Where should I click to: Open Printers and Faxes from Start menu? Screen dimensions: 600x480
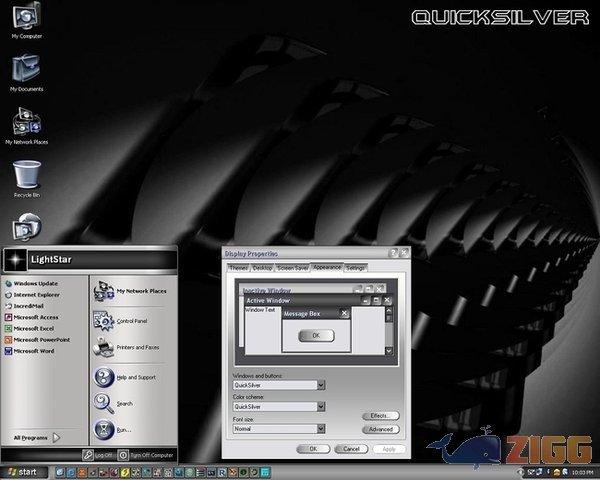click(x=126, y=348)
